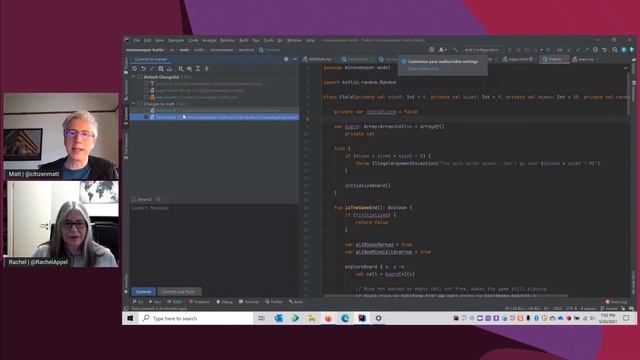Click Rachel's webcam video thumbnail
640x360 pixels.
(61, 224)
